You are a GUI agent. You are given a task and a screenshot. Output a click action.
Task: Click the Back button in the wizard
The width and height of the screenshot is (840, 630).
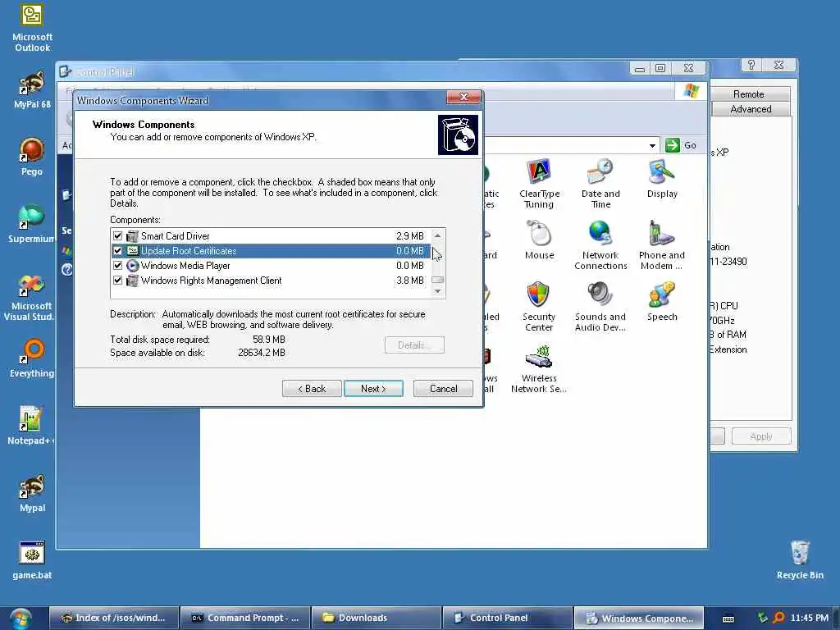(312, 388)
